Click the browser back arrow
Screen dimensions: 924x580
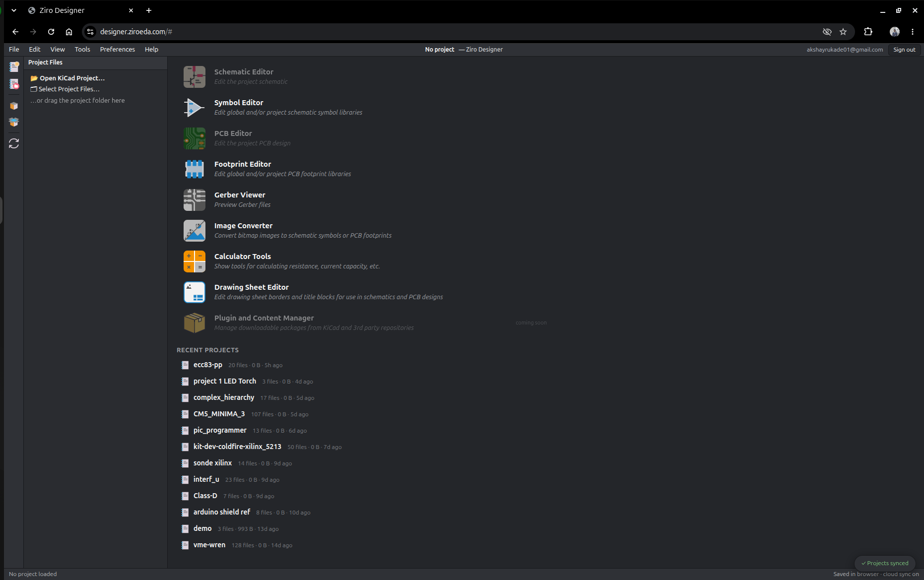15,32
